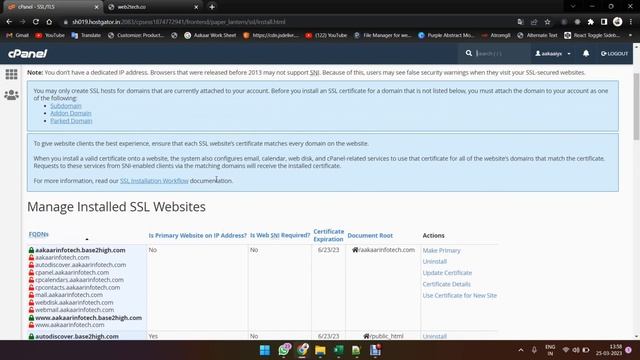Open the File Manager bookmark
640x360 pixels.
click(383, 36)
